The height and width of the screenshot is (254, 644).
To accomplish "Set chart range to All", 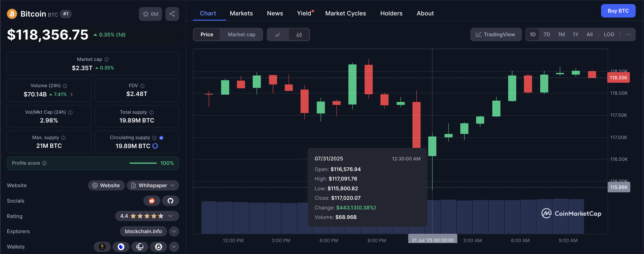I will click(589, 34).
